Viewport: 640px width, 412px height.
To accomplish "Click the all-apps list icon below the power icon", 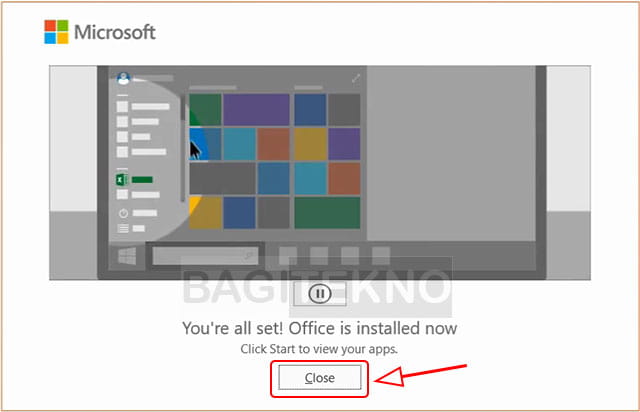I will click(x=123, y=228).
